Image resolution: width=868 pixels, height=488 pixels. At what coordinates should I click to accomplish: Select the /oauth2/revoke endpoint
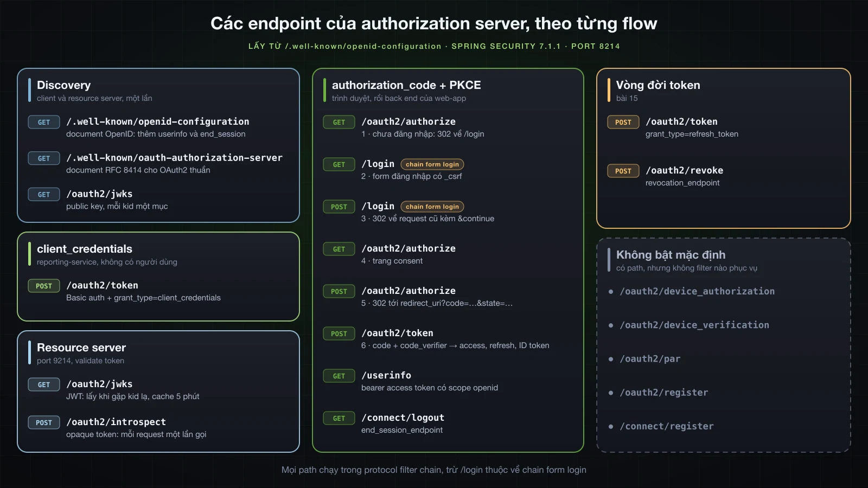[x=684, y=170]
